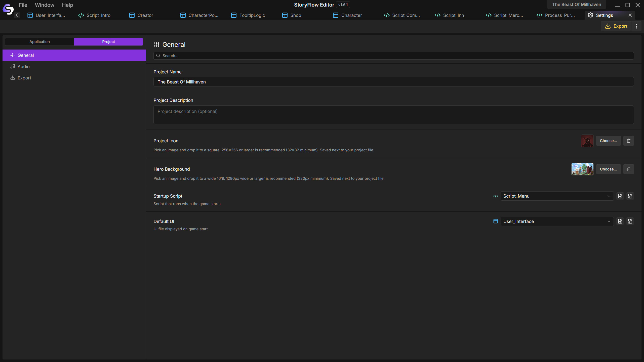Click the magnifier icon in search bar

pyautogui.click(x=158, y=56)
